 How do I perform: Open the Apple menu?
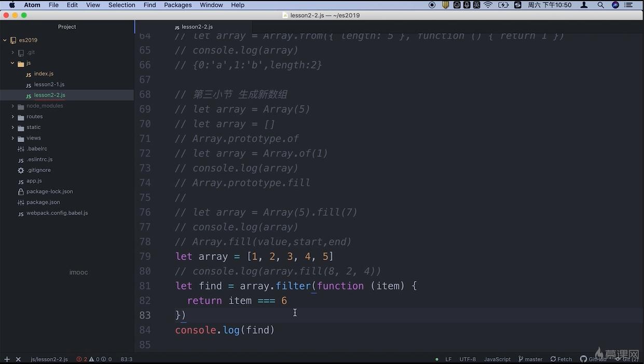[12, 5]
